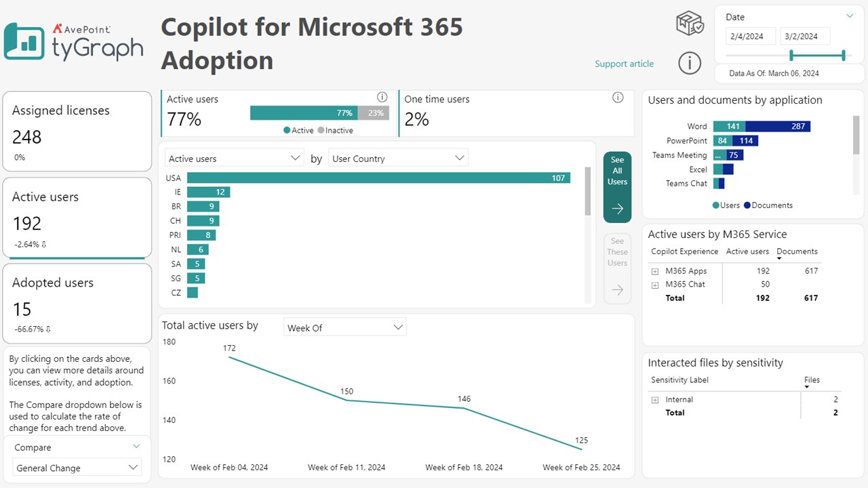This screenshot has height=488, width=868.
Task: Select the IE bar with 12
Action: [x=208, y=192]
